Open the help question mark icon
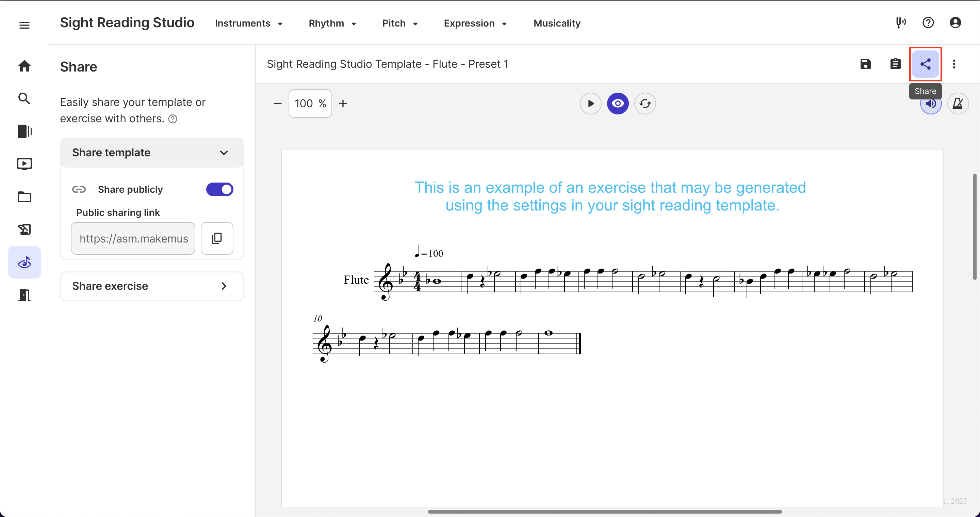Screen dimensions: 980x517 point(928,23)
